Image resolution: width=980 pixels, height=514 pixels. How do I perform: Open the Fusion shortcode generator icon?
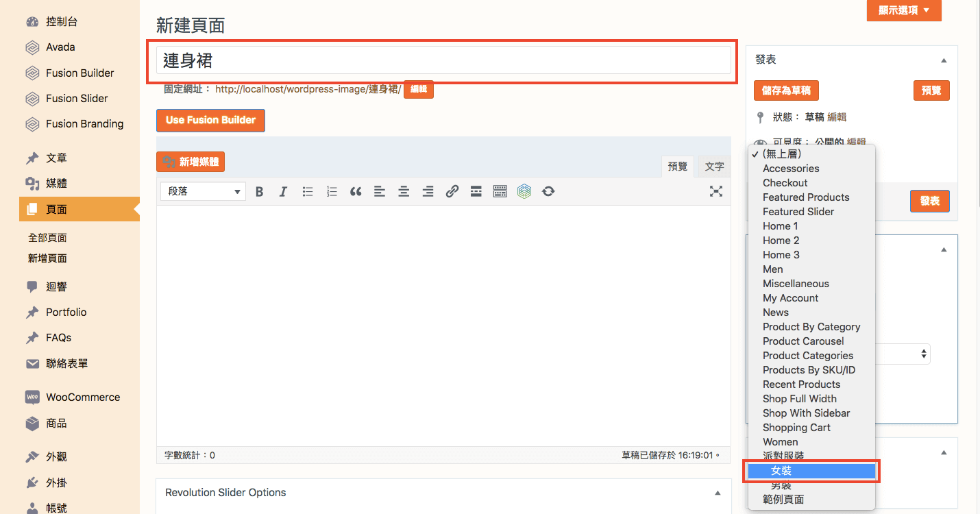pos(524,192)
